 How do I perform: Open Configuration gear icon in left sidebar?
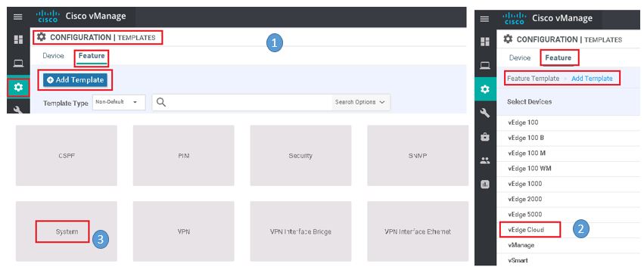[x=18, y=87]
